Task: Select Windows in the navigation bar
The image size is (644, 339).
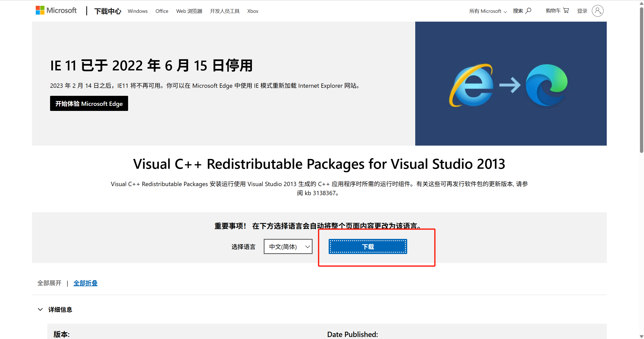Action: [x=137, y=11]
